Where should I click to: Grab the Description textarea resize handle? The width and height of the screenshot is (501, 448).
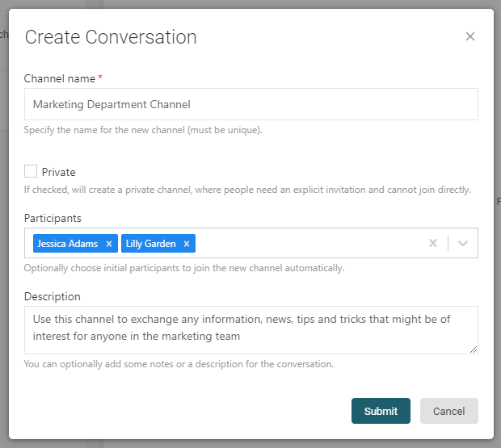coord(474,350)
